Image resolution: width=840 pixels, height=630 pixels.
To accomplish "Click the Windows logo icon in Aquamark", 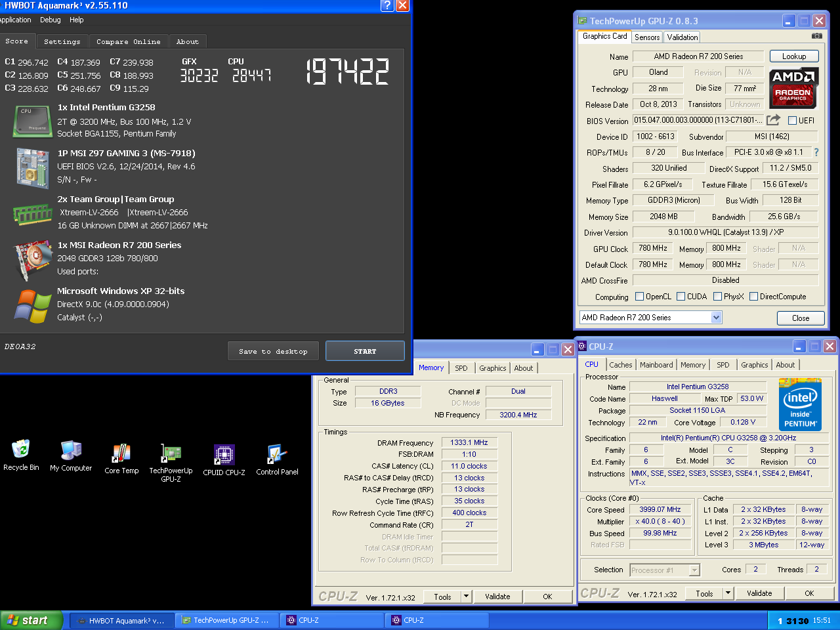I will 33,306.
